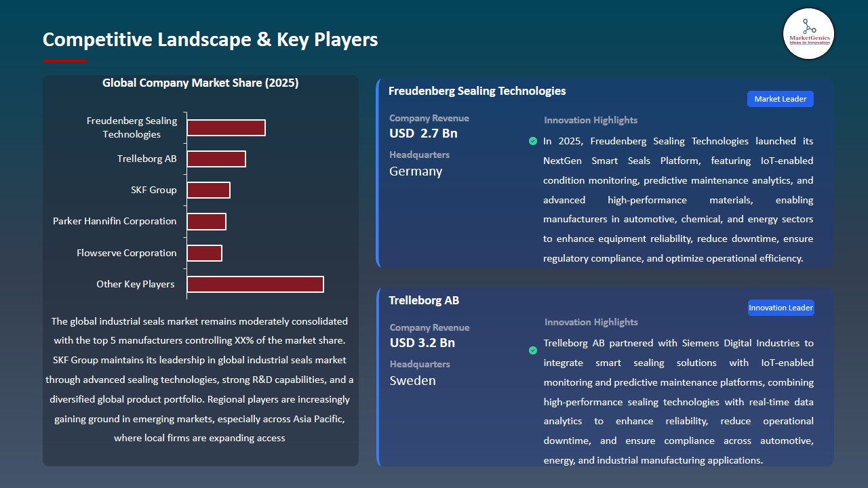
Task: Select the Global Company Market Share (2025) title
Action: coord(201,83)
